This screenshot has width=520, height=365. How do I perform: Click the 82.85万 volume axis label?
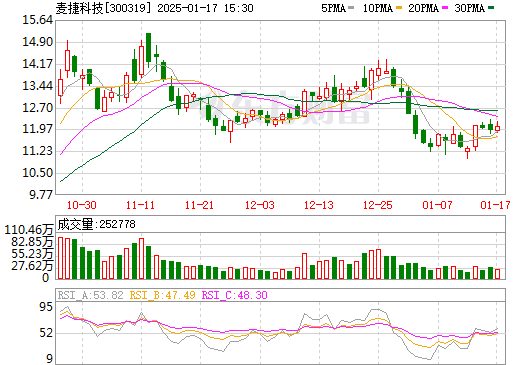point(32,242)
